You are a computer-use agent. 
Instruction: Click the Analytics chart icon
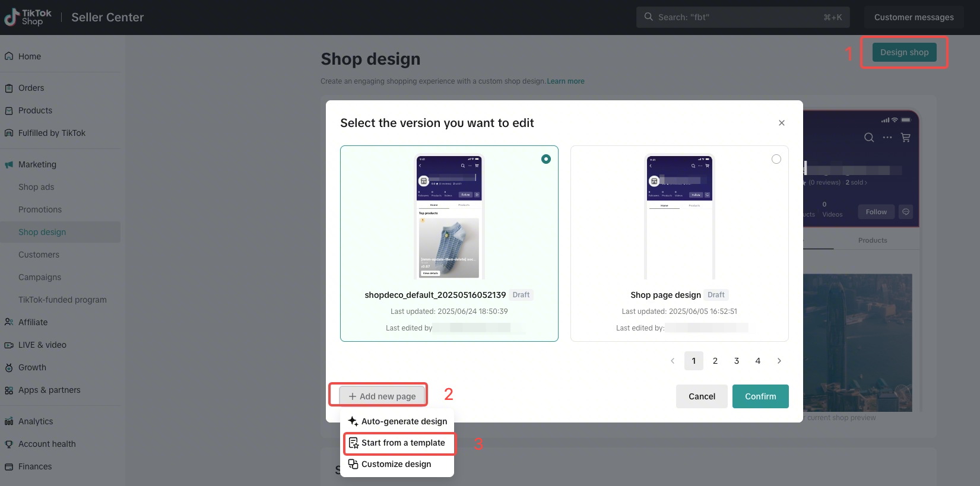[x=9, y=421]
